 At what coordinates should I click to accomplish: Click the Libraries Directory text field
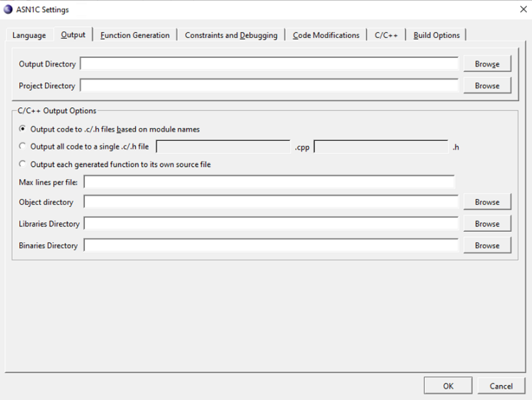(271, 223)
